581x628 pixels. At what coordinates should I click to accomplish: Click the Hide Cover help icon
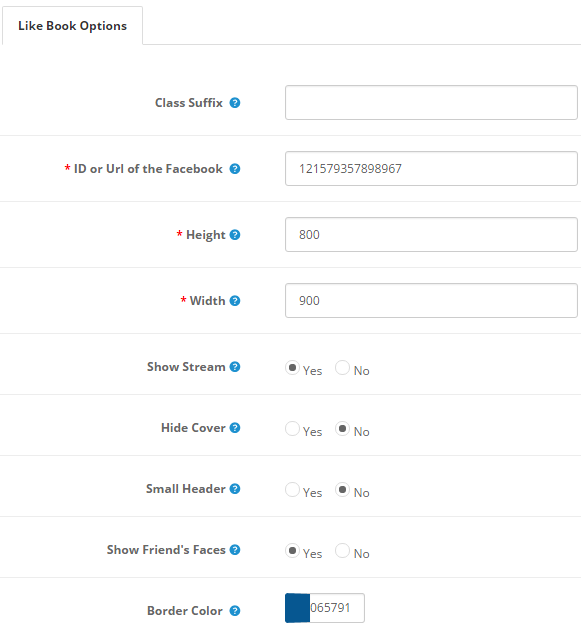[235, 428]
